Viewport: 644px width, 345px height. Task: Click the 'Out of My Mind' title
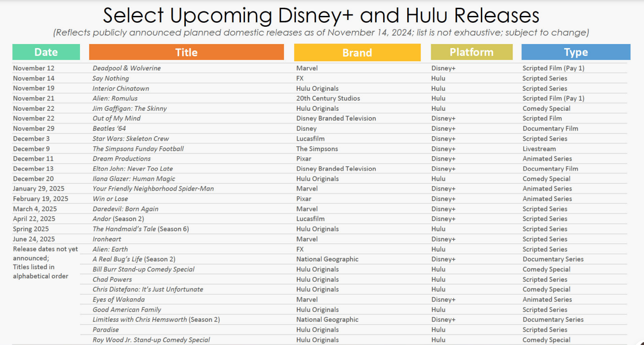[x=117, y=118]
